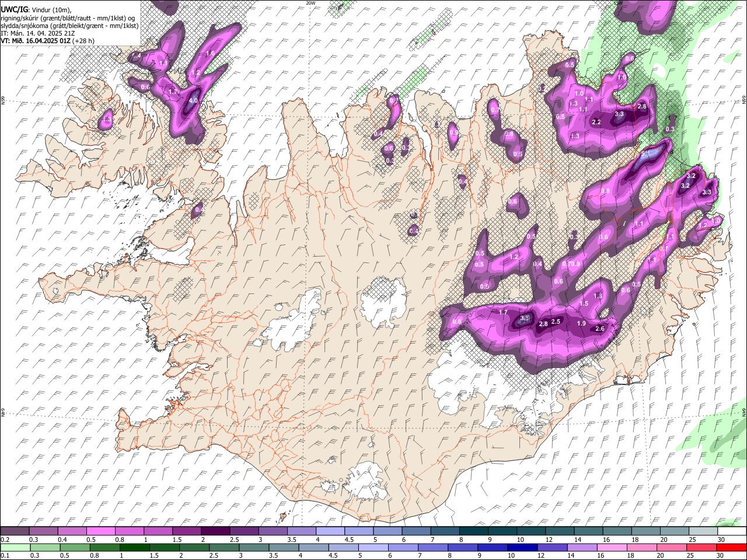The width and height of the screenshot is (747, 560).
Task: Click the light pink 16 mm rain legend swatch
Action: point(612,548)
